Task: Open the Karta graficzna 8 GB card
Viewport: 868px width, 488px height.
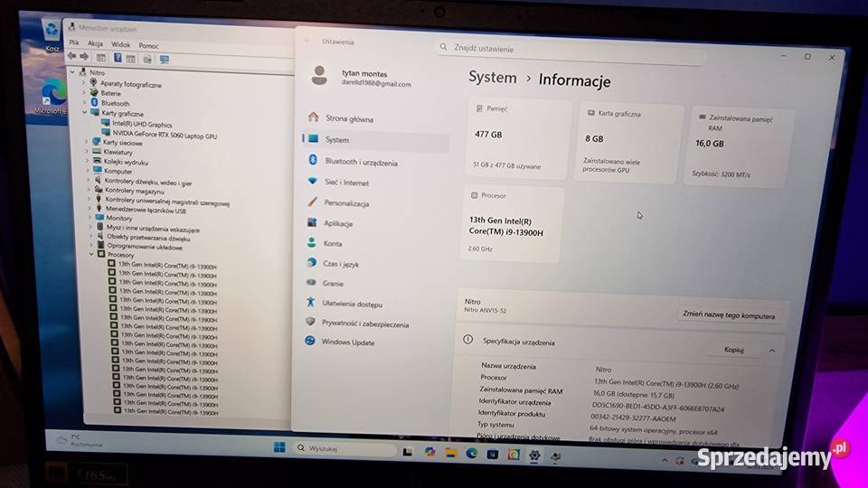Action: [627, 143]
